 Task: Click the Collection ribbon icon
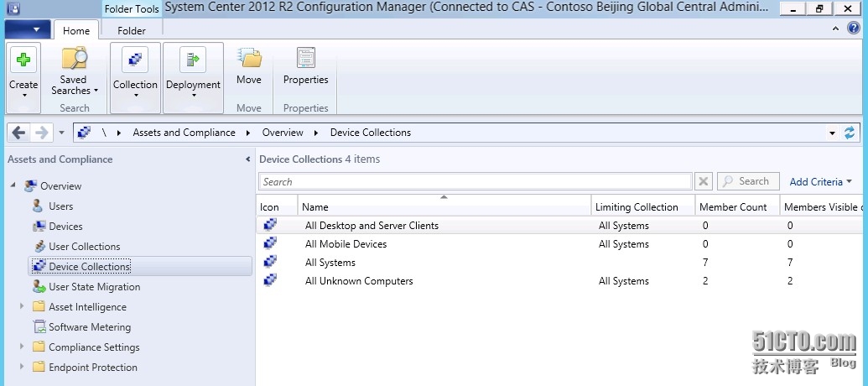click(x=135, y=60)
